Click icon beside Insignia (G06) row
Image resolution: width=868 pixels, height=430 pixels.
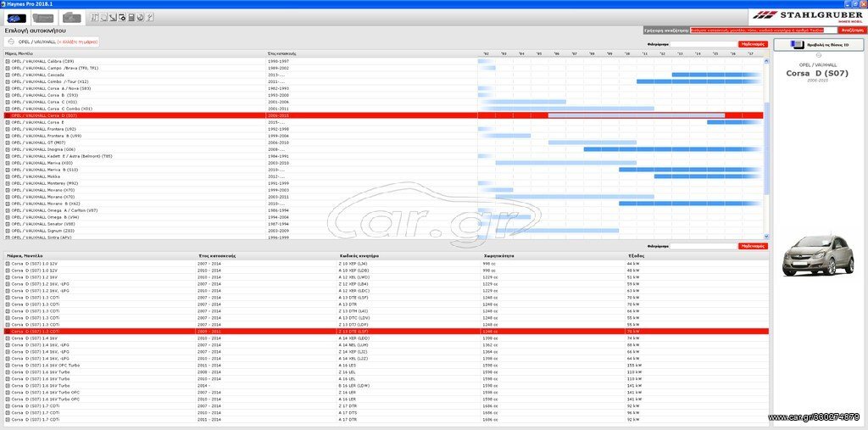pos(7,149)
